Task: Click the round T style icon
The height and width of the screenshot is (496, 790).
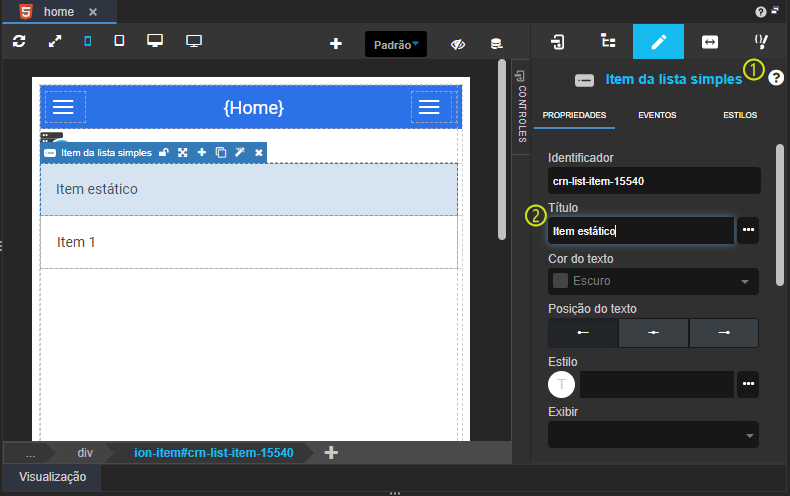Action: 561,385
